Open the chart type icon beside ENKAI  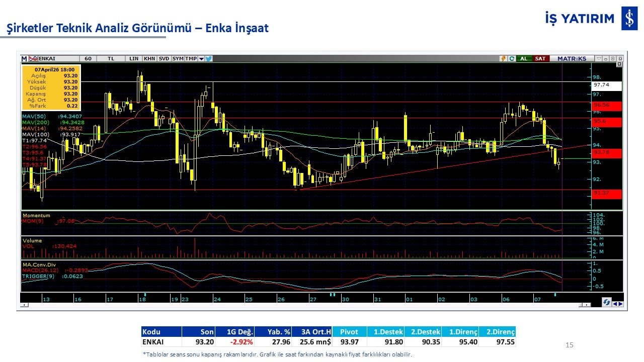pos(33,58)
